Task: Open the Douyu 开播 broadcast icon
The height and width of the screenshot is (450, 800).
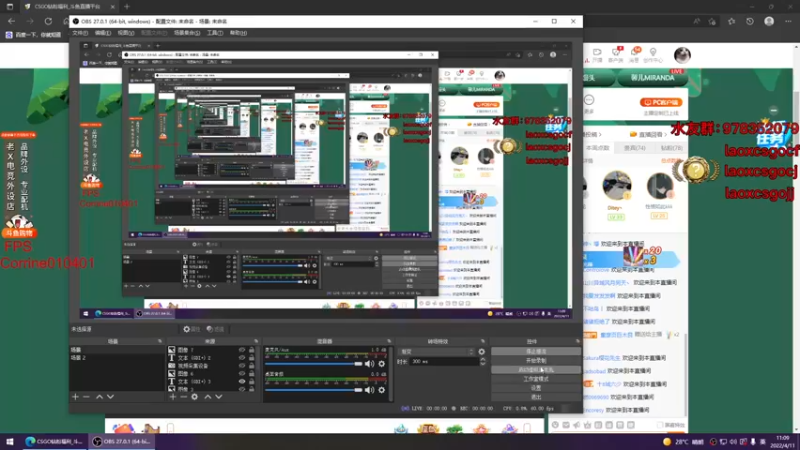Action: [x=597, y=55]
